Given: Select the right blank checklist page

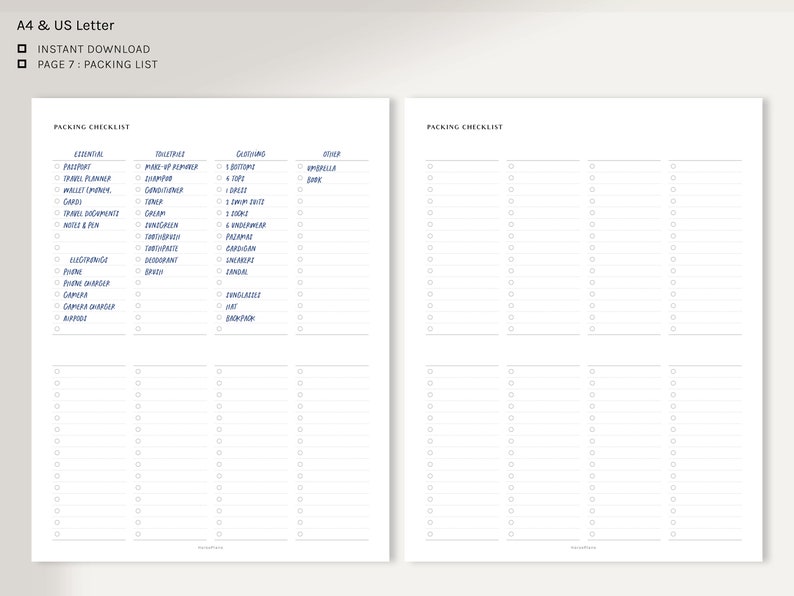Looking at the screenshot, I should (x=583, y=330).
